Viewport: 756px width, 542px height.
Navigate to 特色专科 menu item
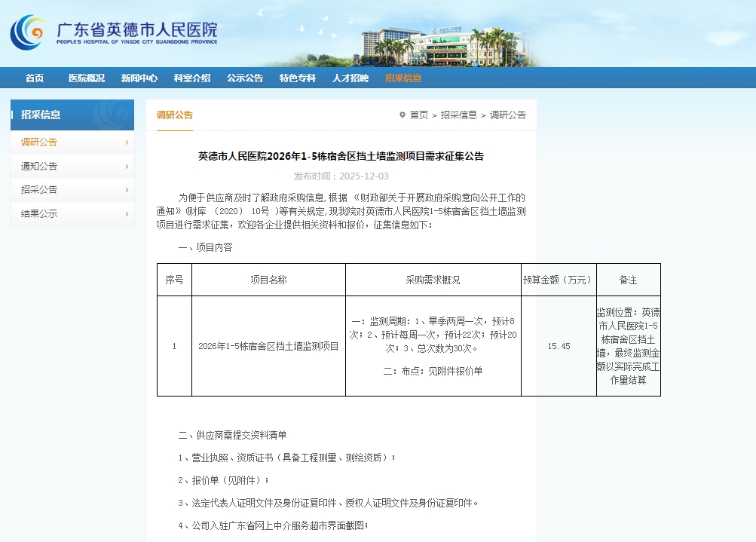pyautogui.click(x=298, y=78)
